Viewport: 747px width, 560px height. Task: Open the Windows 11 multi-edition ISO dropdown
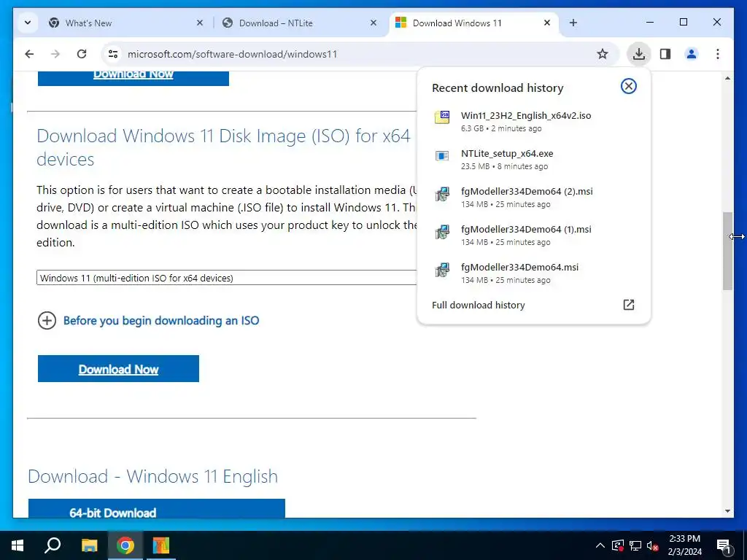point(227,278)
